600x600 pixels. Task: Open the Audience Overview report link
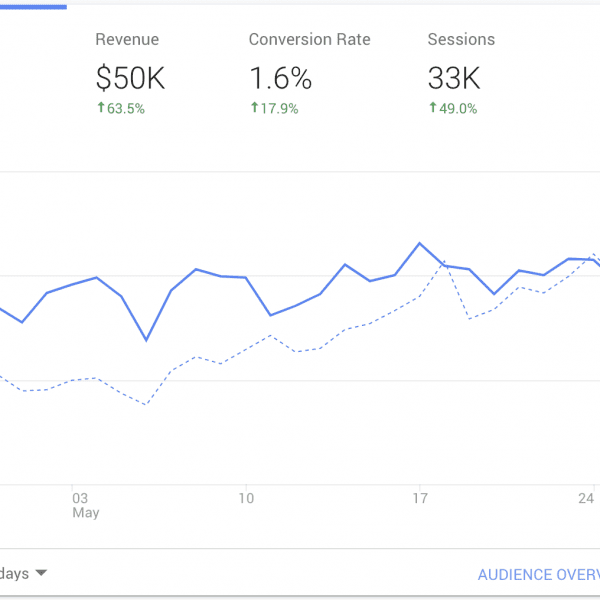[538, 575]
